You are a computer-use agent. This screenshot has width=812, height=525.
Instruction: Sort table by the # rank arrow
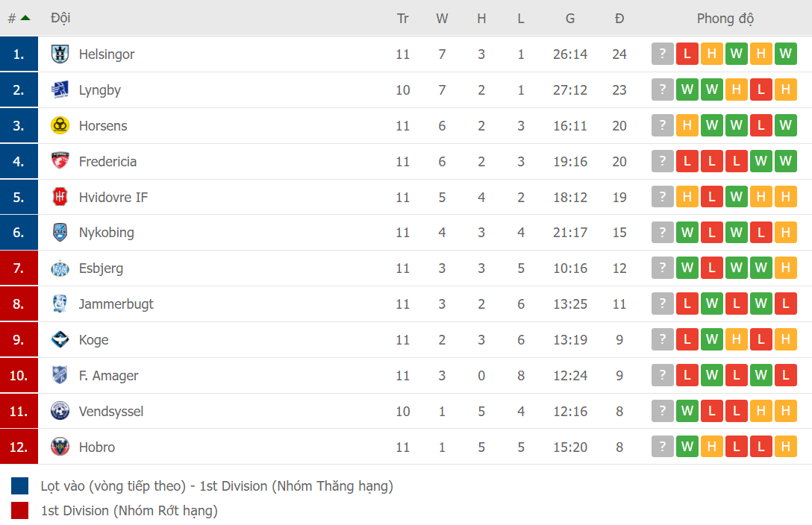[x=25, y=18]
